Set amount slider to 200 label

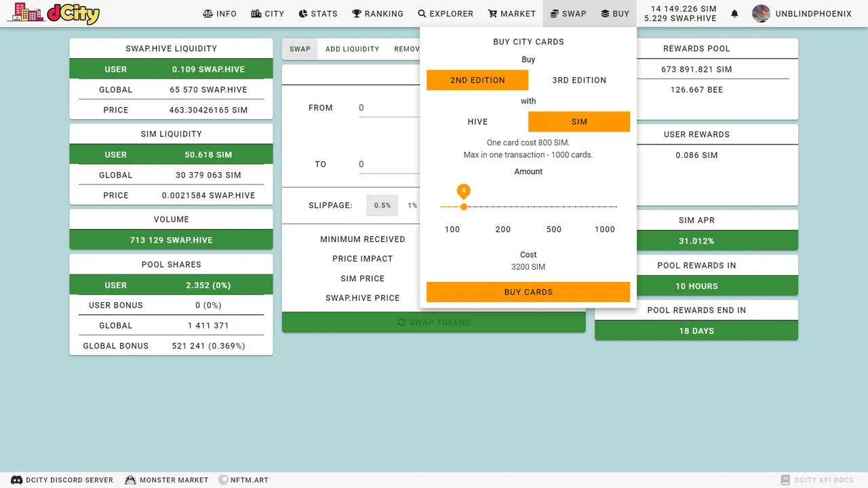tap(503, 229)
